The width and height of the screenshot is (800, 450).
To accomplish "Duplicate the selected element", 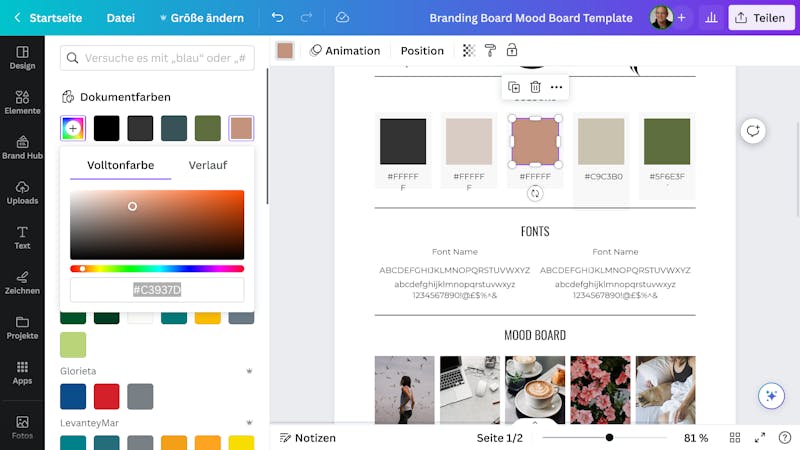I will (514, 87).
